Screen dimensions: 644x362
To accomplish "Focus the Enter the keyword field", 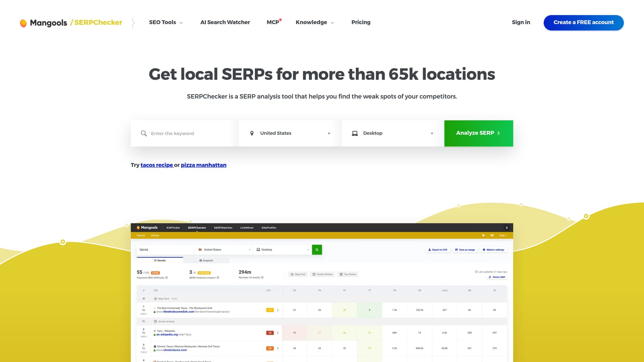I will click(184, 133).
